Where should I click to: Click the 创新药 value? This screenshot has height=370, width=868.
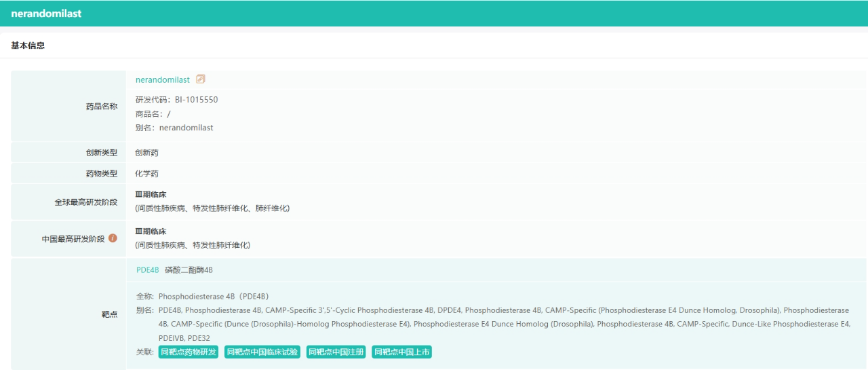(x=146, y=153)
